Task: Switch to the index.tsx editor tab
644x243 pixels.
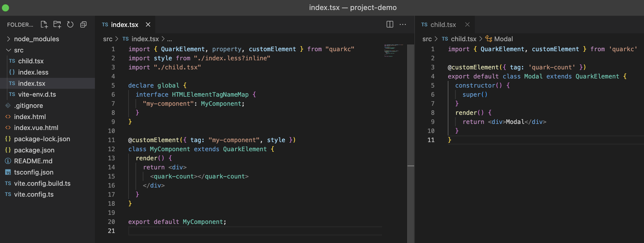Action: (125, 25)
